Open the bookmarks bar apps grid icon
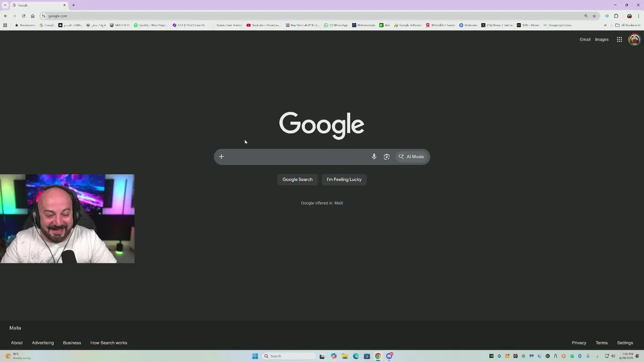The image size is (644, 362). (x=5, y=25)
